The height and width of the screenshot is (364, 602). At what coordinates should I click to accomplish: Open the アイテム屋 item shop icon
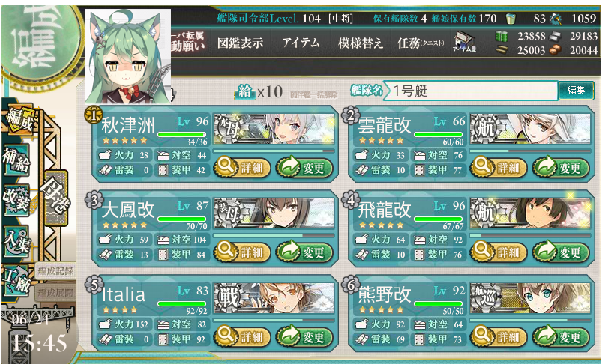click(x=464, y=42)
